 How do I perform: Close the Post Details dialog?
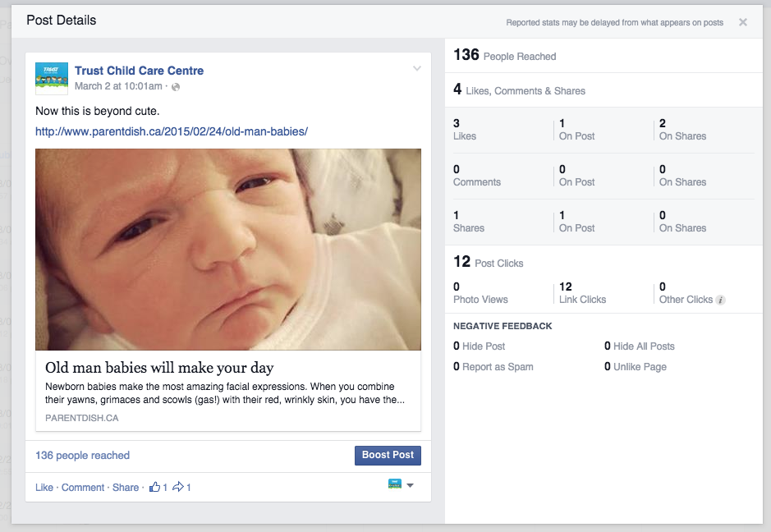point(743,22)
